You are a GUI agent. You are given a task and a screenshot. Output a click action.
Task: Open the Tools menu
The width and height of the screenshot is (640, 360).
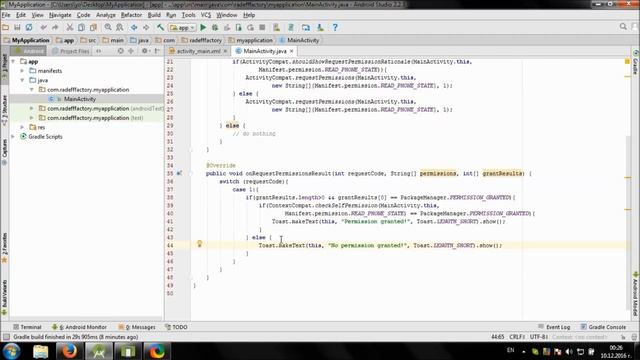coord(188,15)
